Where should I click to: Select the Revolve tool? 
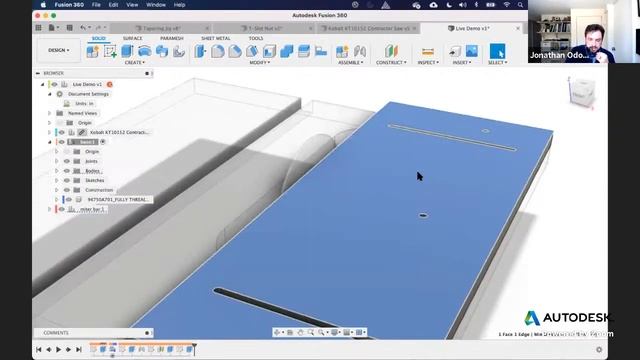pyautogui.click(x=144, y=51)
